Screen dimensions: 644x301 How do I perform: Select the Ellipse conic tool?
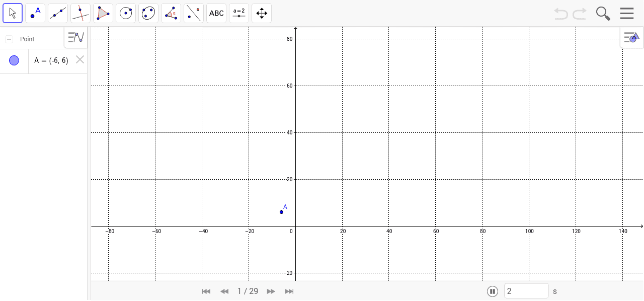(x=148, y=13)
